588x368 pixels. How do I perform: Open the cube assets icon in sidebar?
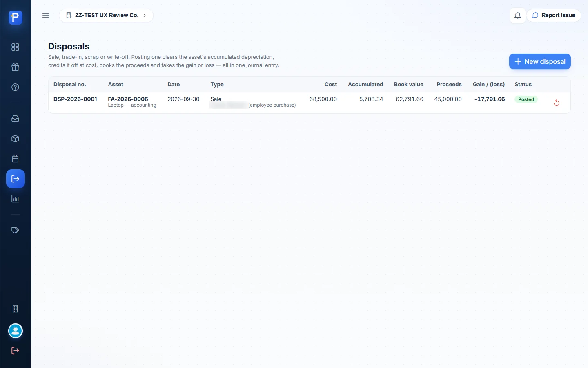point(16,139)
